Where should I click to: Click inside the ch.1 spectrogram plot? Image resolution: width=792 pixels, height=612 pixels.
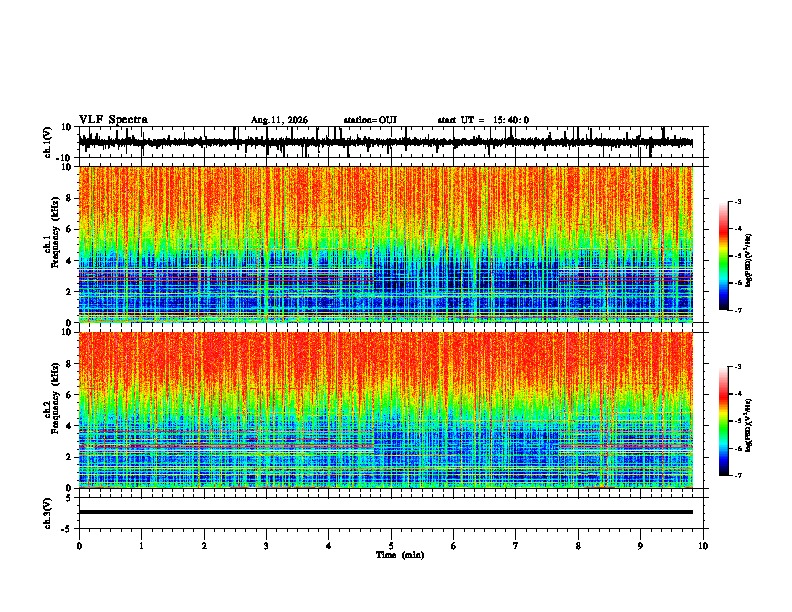pos(386,244)
